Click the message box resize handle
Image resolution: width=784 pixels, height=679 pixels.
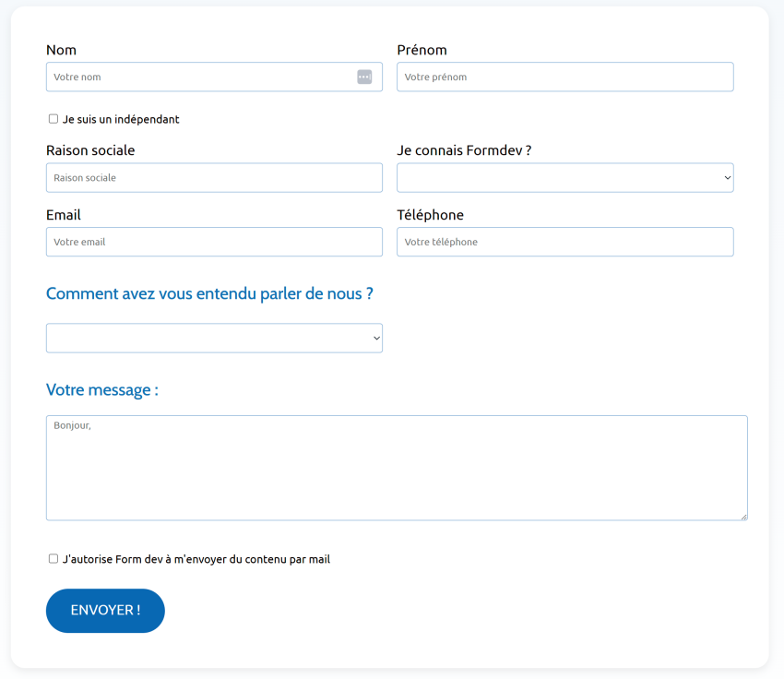[742, 516]
